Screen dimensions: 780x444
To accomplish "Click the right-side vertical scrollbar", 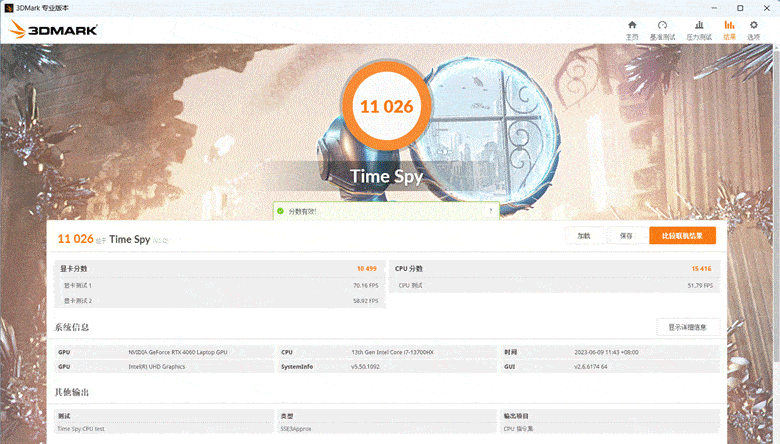I will (777, 204).
